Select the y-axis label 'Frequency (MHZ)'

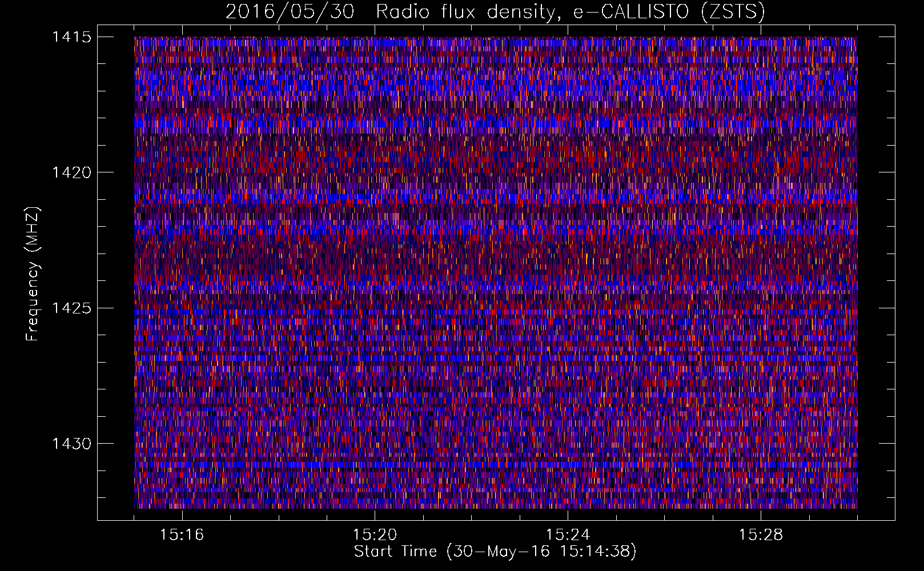click(x=33, y=275)
